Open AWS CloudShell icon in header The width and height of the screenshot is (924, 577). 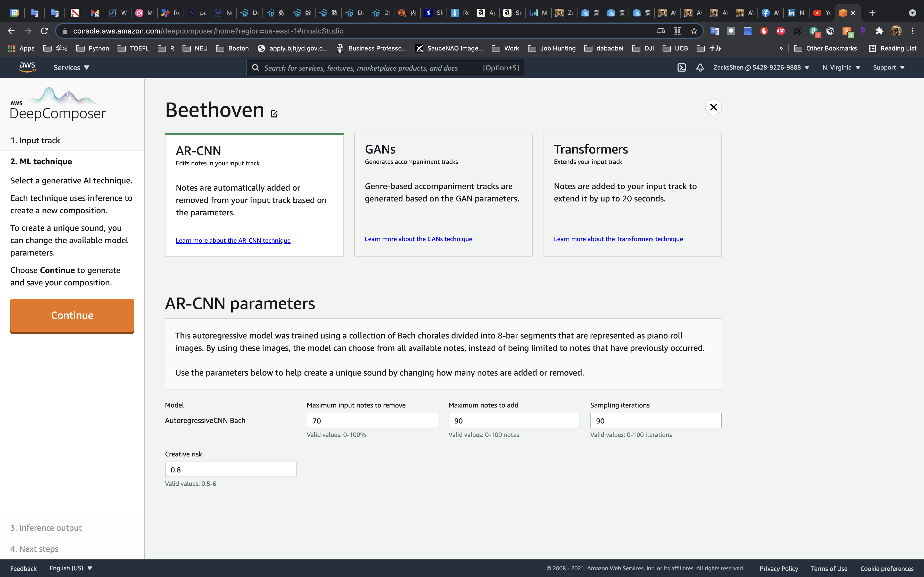(682, 67)
